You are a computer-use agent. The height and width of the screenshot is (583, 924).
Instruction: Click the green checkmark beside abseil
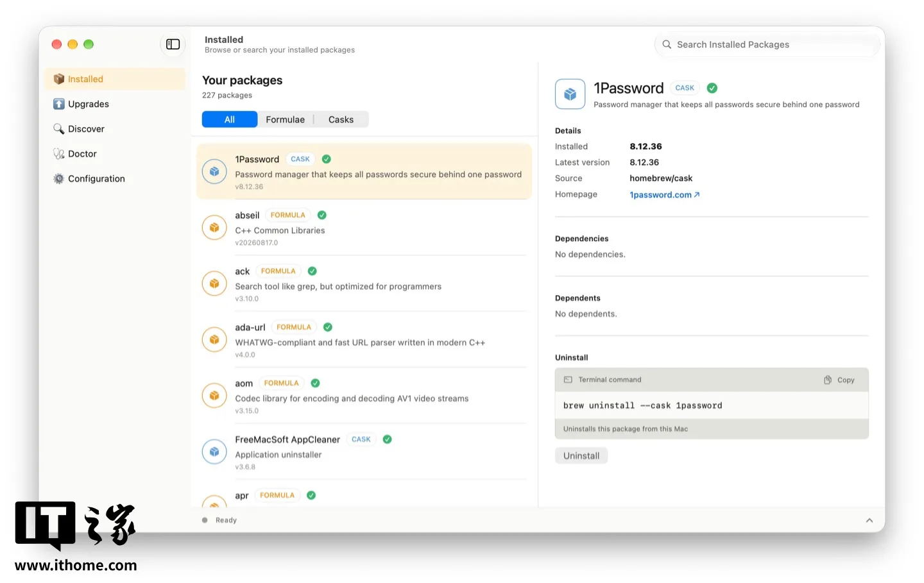click(322, 215)
